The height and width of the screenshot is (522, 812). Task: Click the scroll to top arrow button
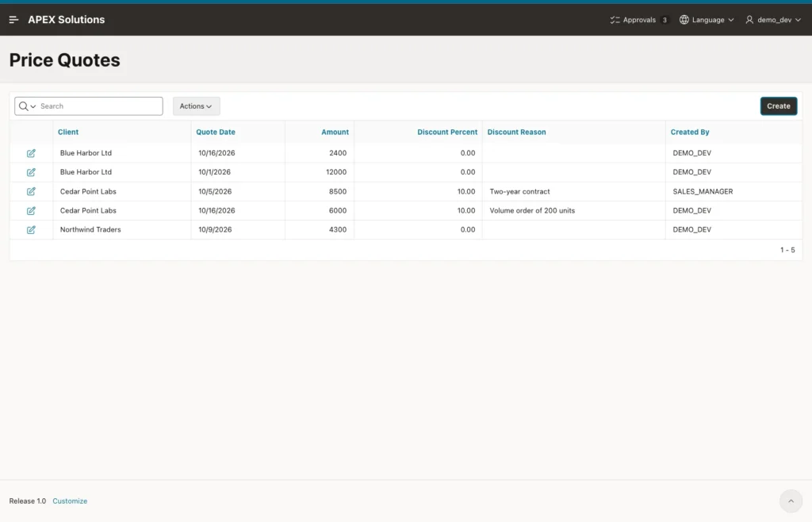click(791, 501)
